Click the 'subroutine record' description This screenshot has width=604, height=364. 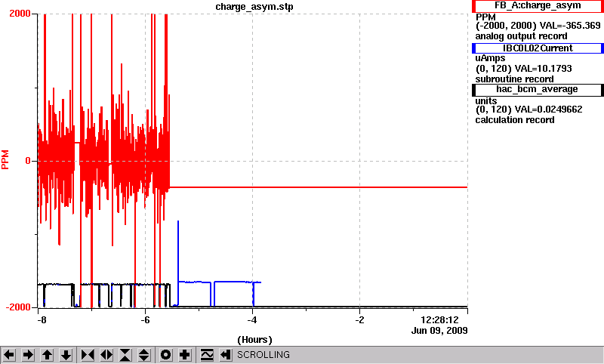514,79
